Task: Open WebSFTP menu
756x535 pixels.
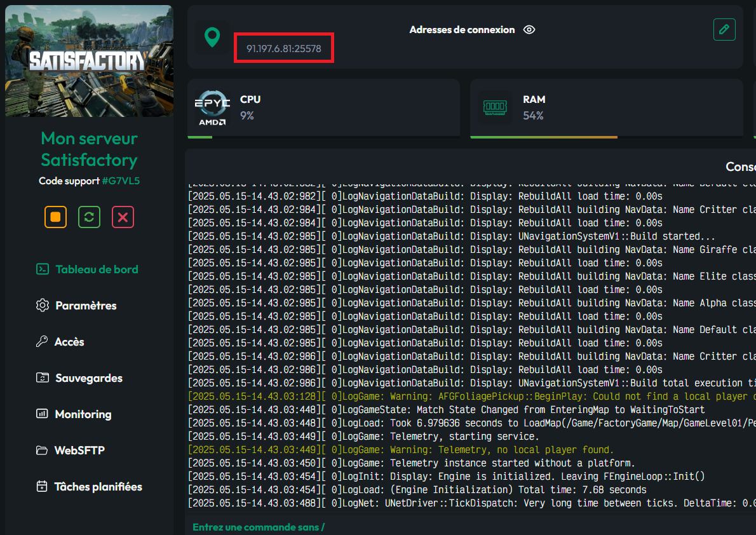Action: tap(71, 450)
